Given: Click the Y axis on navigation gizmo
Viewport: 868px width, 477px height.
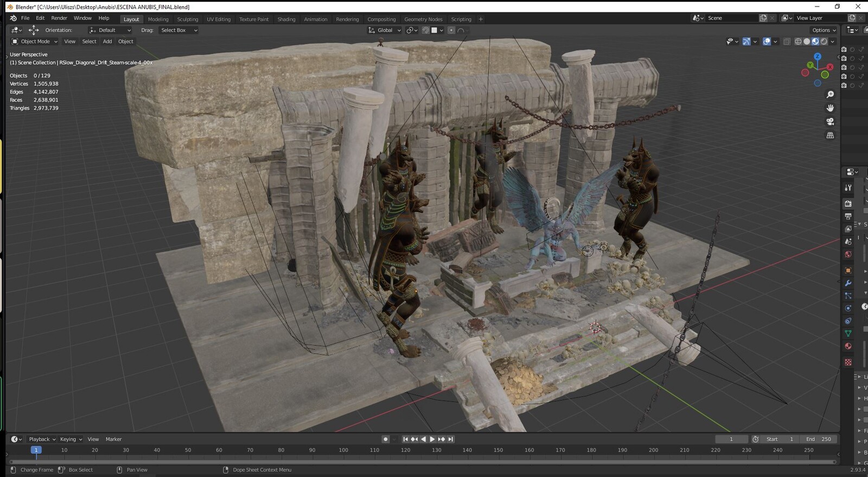Looking at the screenshot, I should (810, 65).
